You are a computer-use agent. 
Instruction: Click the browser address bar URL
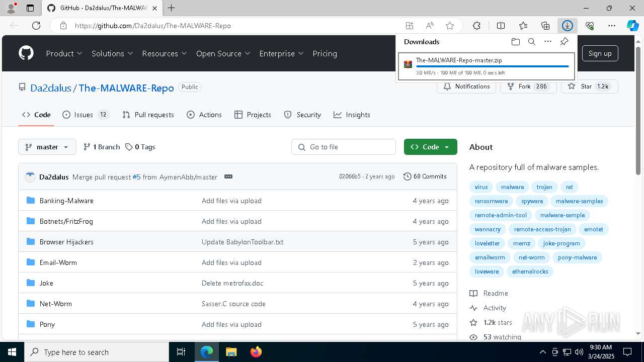click(x=153, y=26)
